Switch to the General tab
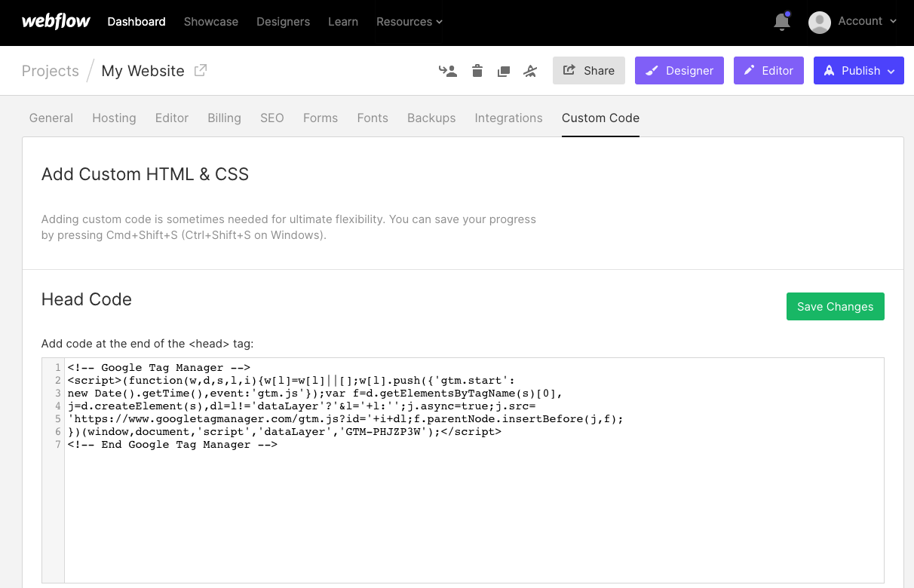The image size is (914, 588). [51, 118]
